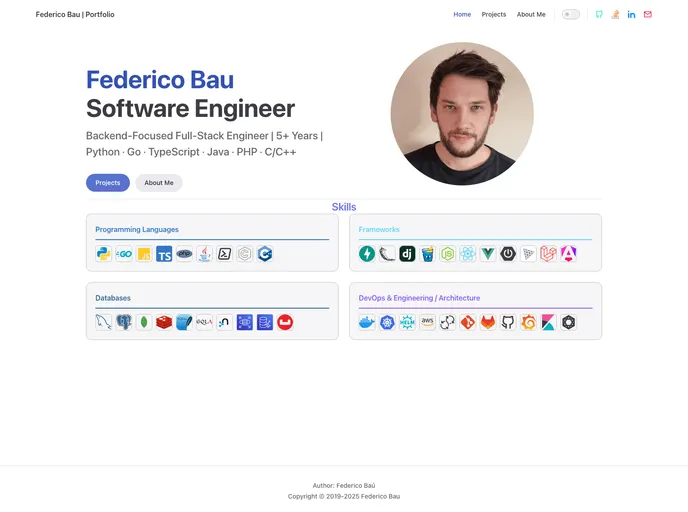Click the AWS icon in DevOps section
Viewport: 688px width, 512px height.
click(x=427, y=322)
